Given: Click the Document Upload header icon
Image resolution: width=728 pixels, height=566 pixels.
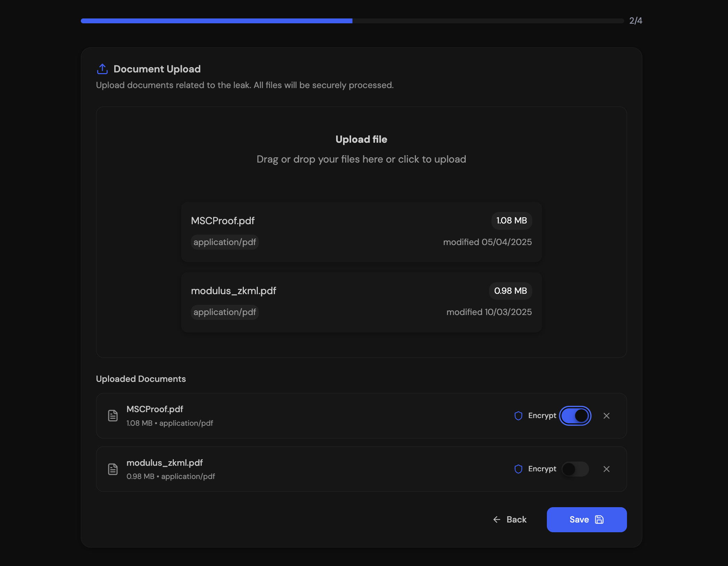Looking at the screenshot, I should click(x=102, y=69).
